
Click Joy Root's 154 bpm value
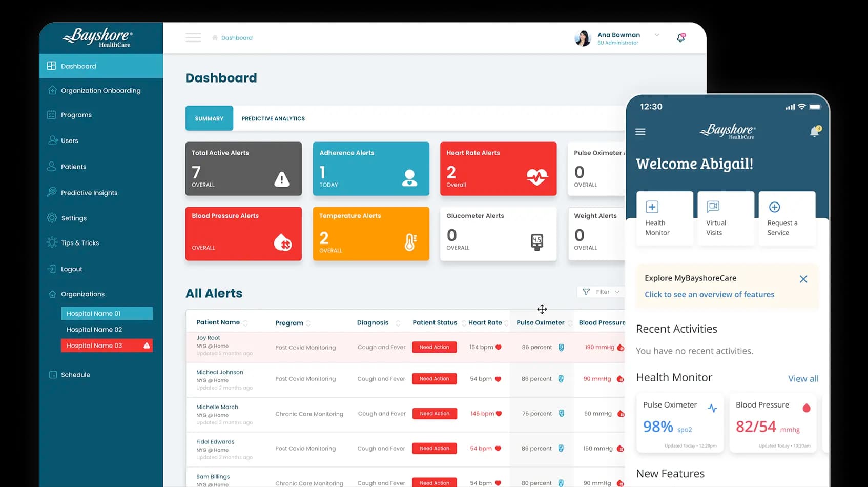pyautogui.click(x=481, y=347)
